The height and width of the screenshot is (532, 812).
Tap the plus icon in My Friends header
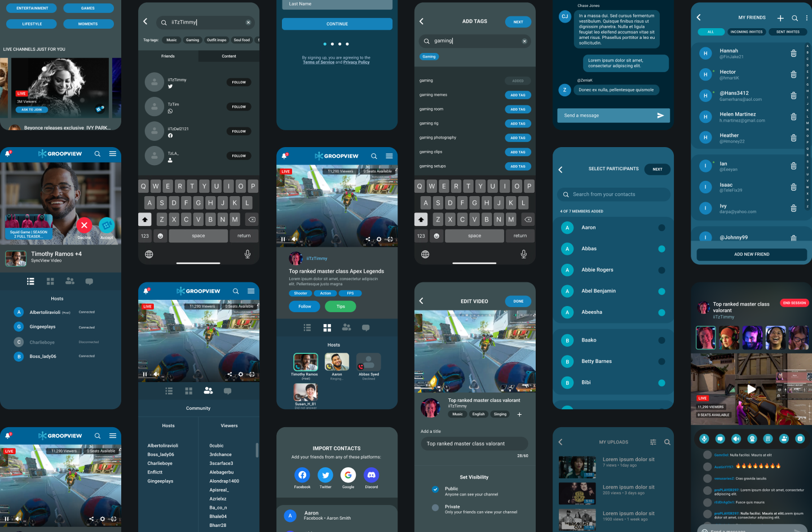click(x=780, y=18)
